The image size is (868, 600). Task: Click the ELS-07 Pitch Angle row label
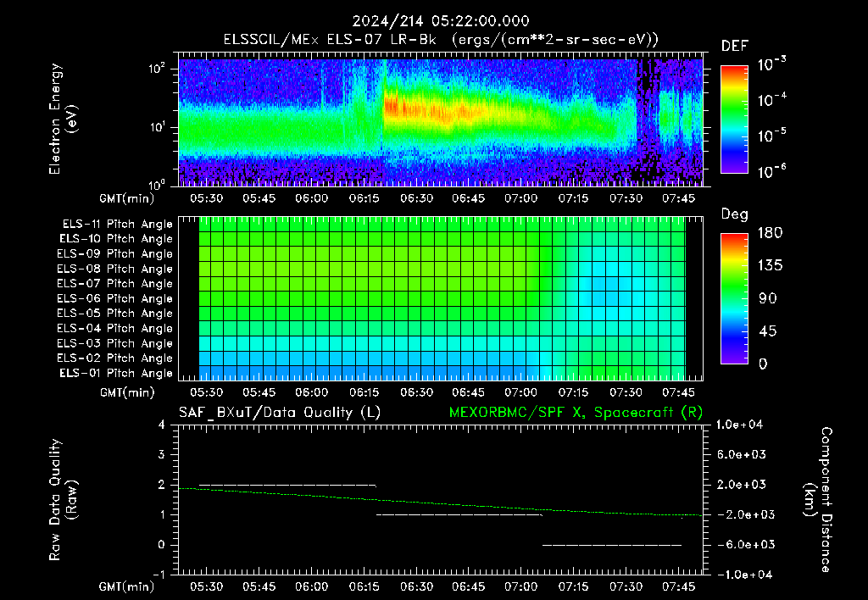tap(114, 284)
